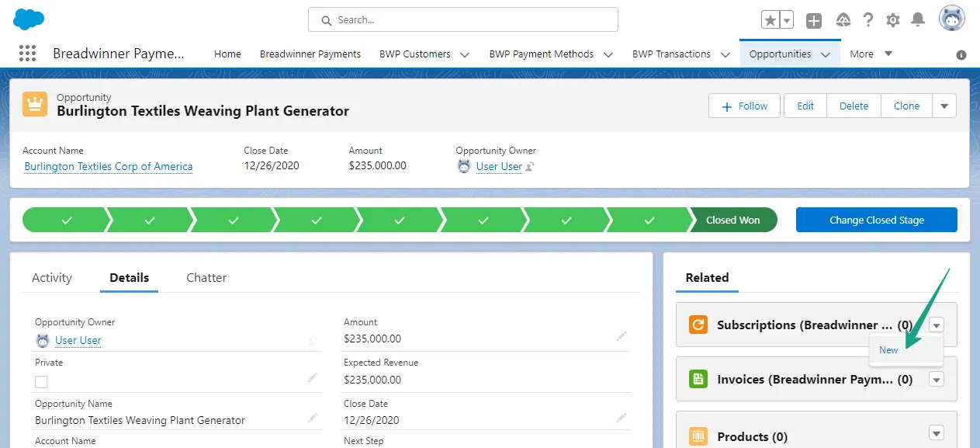Switch to the Activity tab
980x448 pixels.
click(52, 277)
